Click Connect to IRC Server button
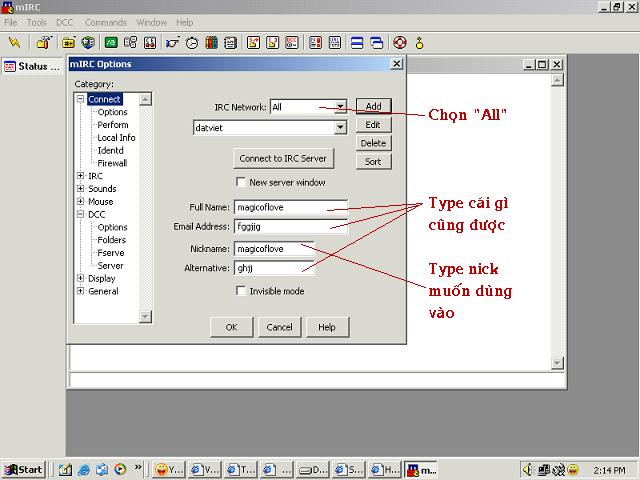Screen dimensions: 640x480 283,158
